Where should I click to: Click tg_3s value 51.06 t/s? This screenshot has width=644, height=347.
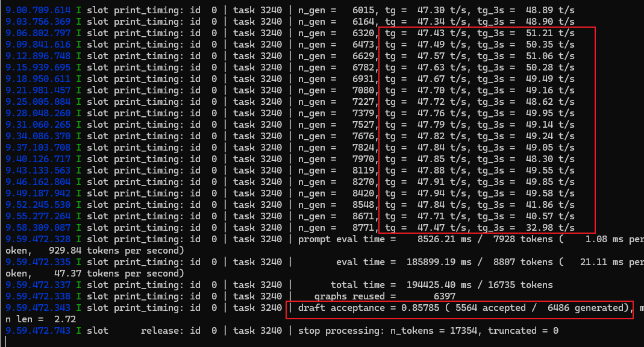550,56
